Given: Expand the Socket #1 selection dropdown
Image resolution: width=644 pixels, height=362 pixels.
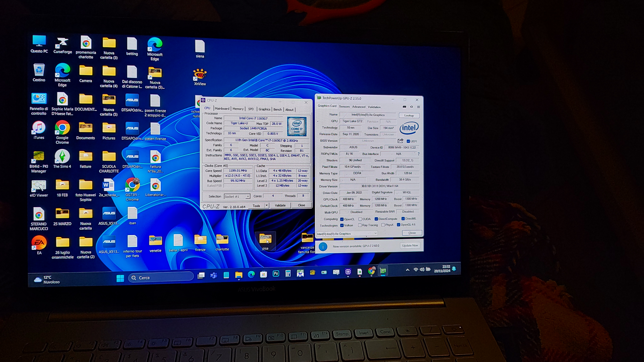Looking at the screenshot, I should [247, 196].
